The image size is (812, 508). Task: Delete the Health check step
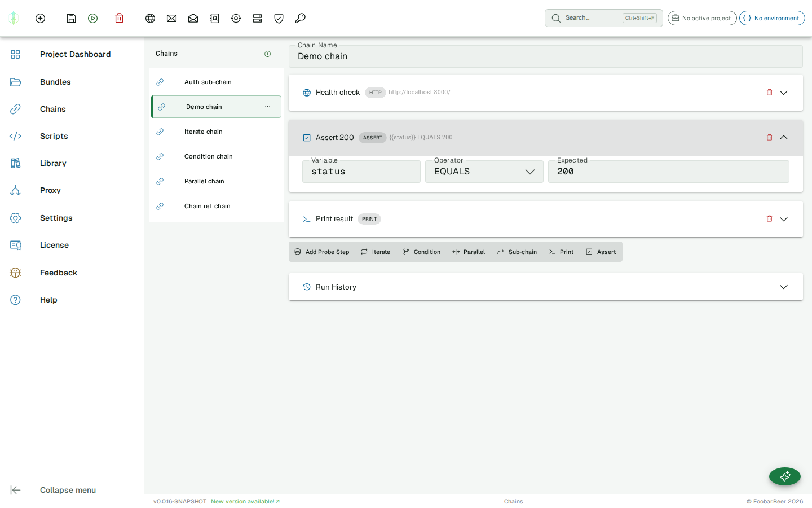tap(769, 92)
